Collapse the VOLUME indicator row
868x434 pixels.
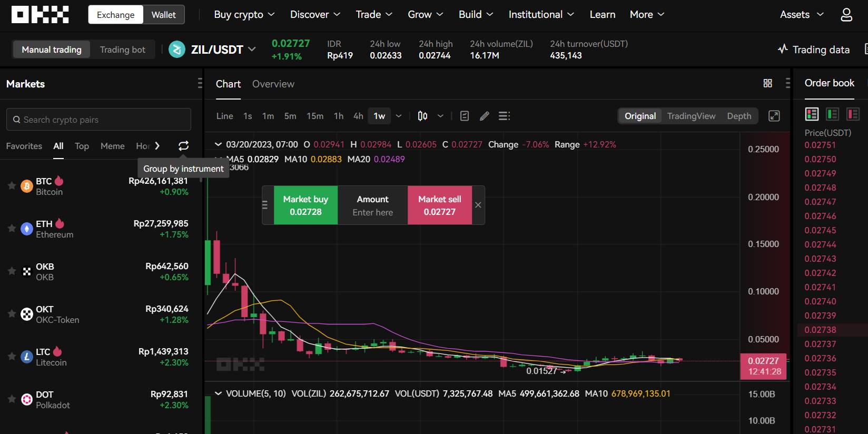click(218, 393)
